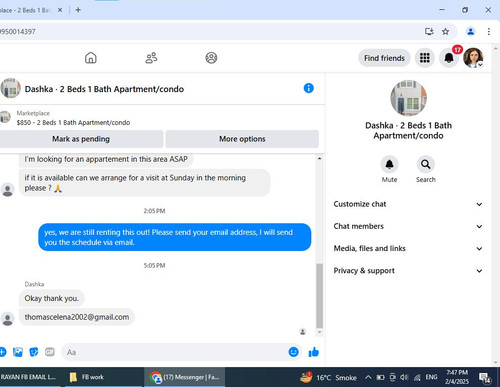Viewport: 500px width, 387px height.
Task: Open the volume icon in system tray
Action: click(x=404, y=377)
